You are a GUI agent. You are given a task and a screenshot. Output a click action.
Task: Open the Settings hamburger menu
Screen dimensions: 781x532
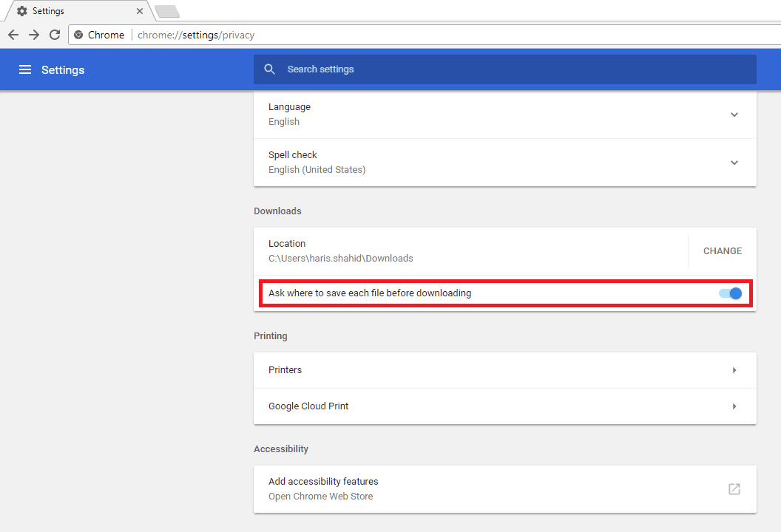pos(25,69)
